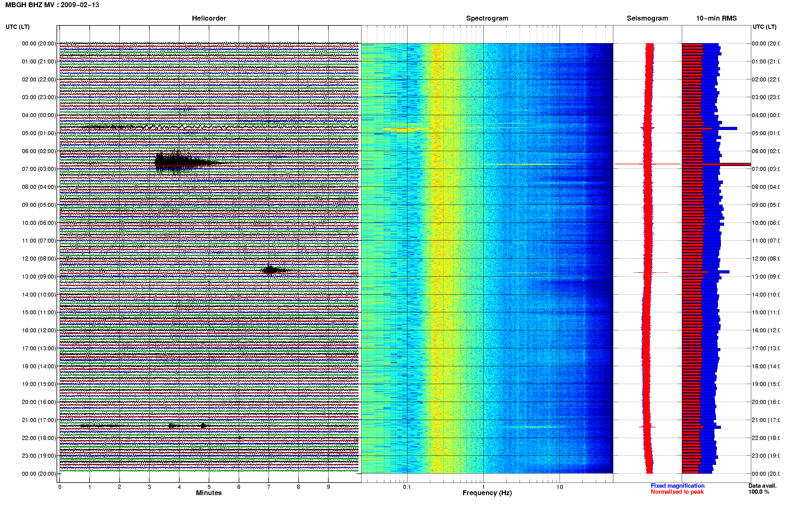This screenshot has height=508, width=812.
Task: Select left time label '19:00 (15:00)'
Action: [x=39, y=384]
